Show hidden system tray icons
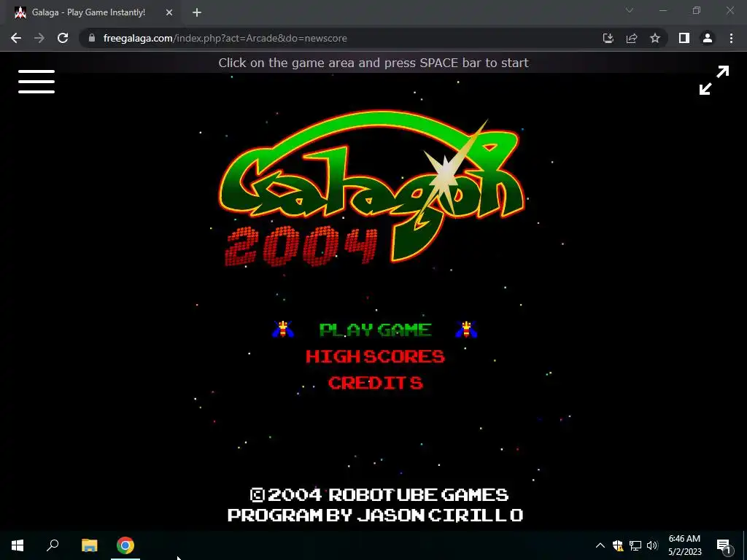The image size is (747, 560). [x=600, y=545]
